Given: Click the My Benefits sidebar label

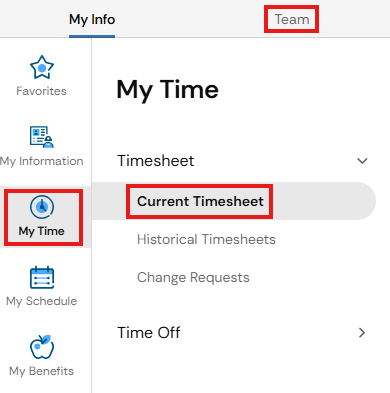Looking at the screenshot, I should tap(41, 371).
